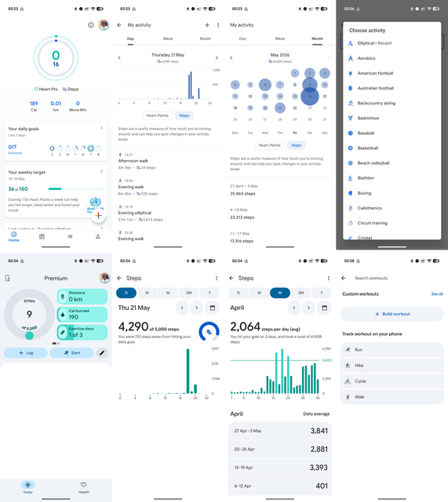The image size is (448, 502).
Task: Tap the weekly target 36 of 150 progress bar
Action: [76, 189]
